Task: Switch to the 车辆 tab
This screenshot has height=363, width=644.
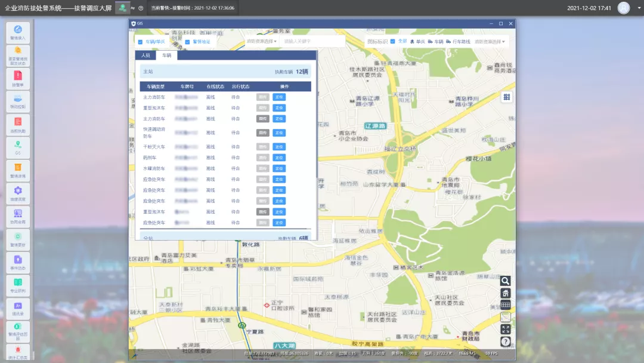Action: (x=166, y=55)
